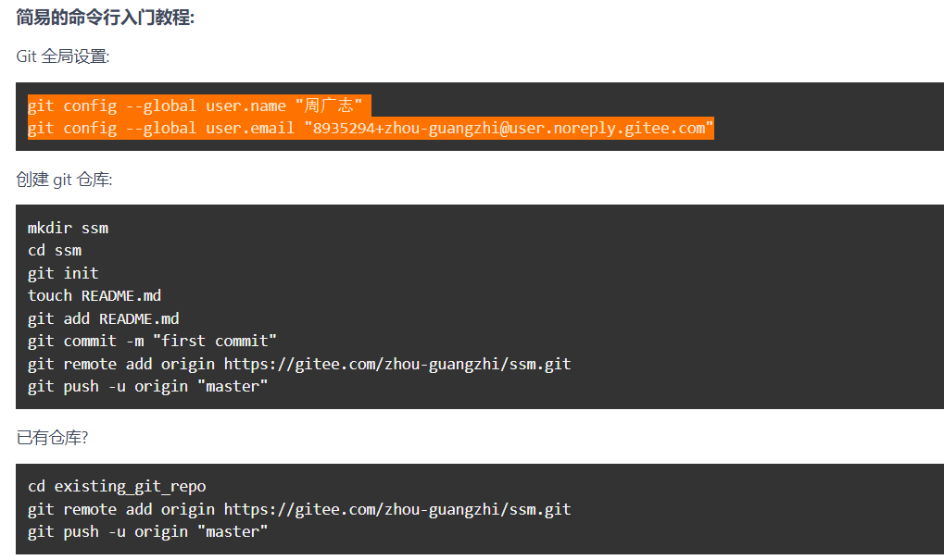
Task: Click the cd existing_git_repo command line
Action: [x=117, y=486]
